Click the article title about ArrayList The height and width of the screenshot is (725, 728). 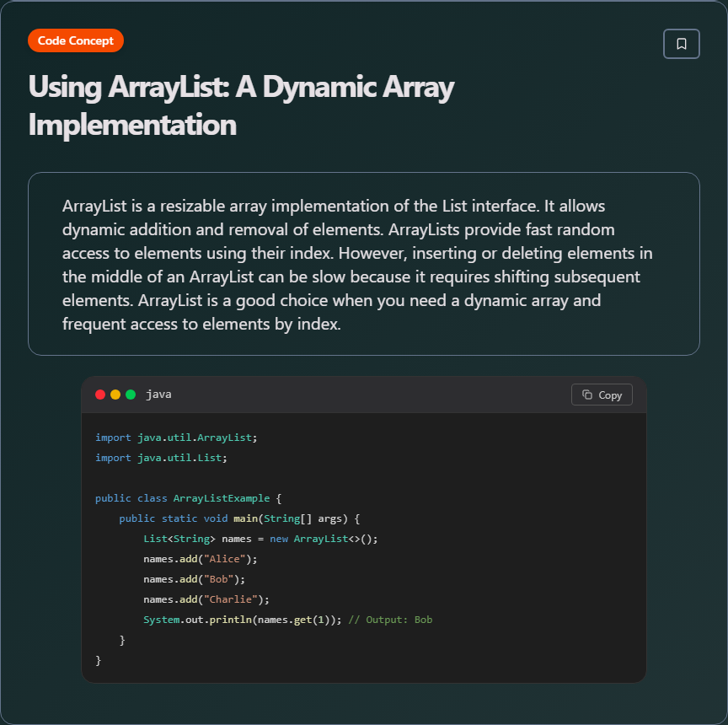click(x=241, y=105)
